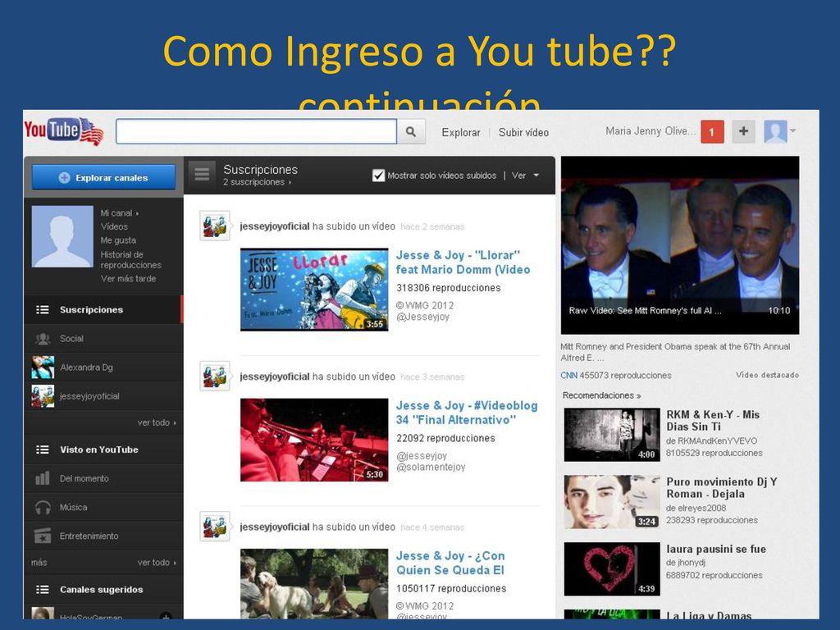This screenshot has height=630, width=840.
Task: Expand the 2 suscripciones link
Action: coord(257,182)
